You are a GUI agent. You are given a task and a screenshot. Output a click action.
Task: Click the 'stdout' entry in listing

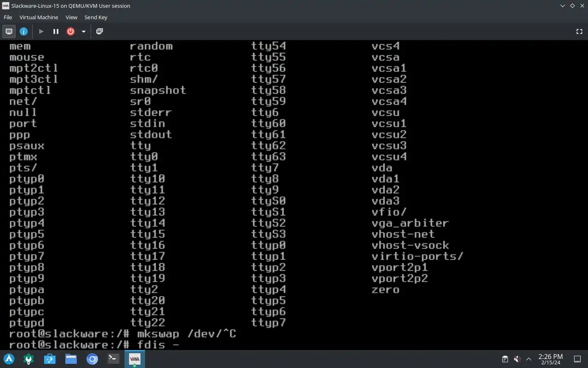tap(151, 135)
